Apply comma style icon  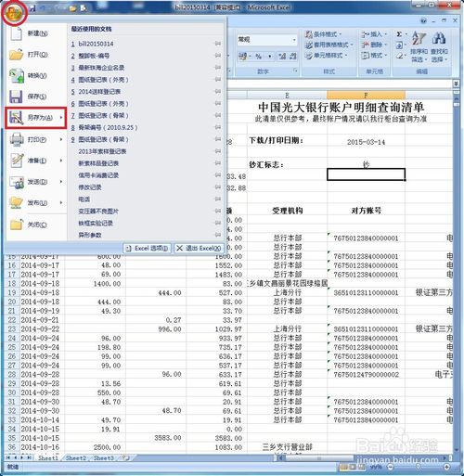[x=270, y=57]
